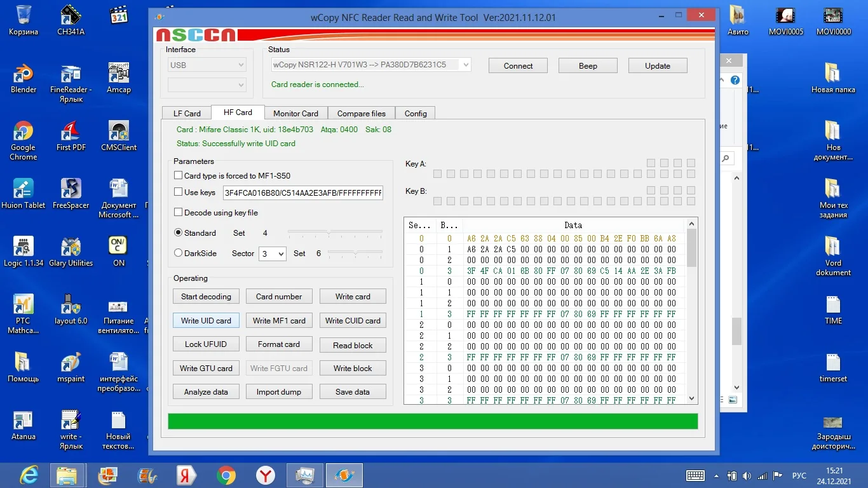
Task: Open the second Interface dropdown below USB
Action: click(x=207, y=85)
